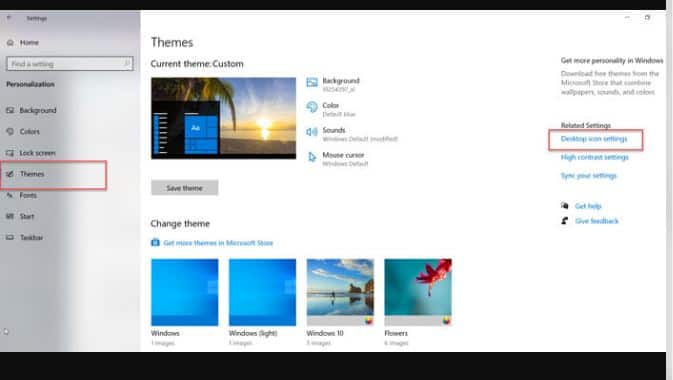Open the Mouse cursor icon setting
Screen dimensions: 673x380
coord(312,157)
